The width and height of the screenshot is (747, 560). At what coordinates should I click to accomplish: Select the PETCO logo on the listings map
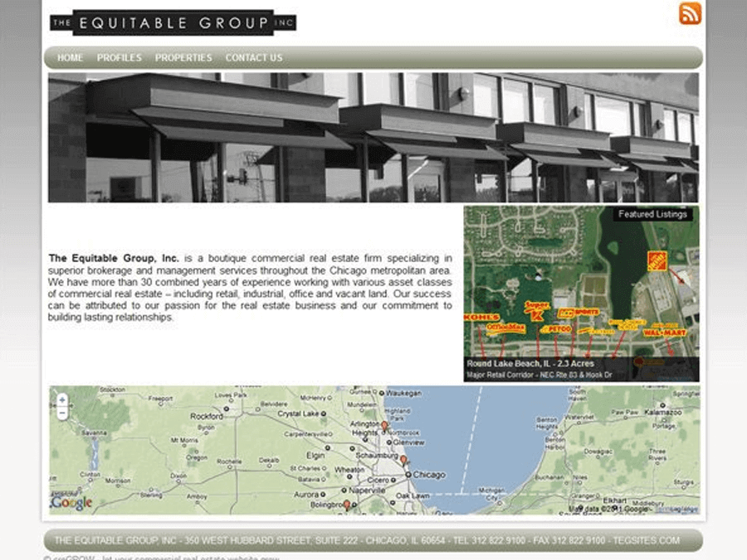click(x=559, y=329)
